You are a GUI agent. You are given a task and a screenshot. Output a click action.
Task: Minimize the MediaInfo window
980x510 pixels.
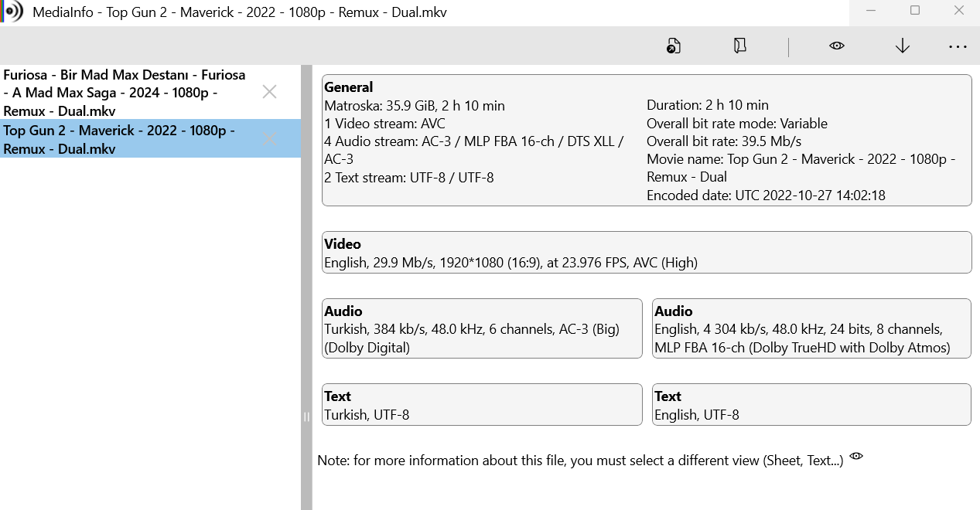tap(871, 11)
